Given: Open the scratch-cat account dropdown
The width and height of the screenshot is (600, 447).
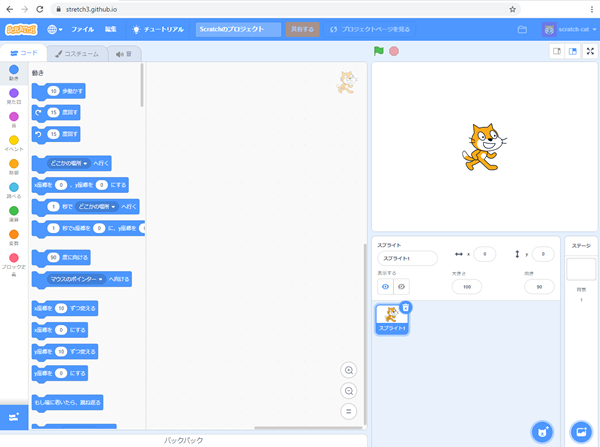Looking at the screenshot, I should coord(569,29).
